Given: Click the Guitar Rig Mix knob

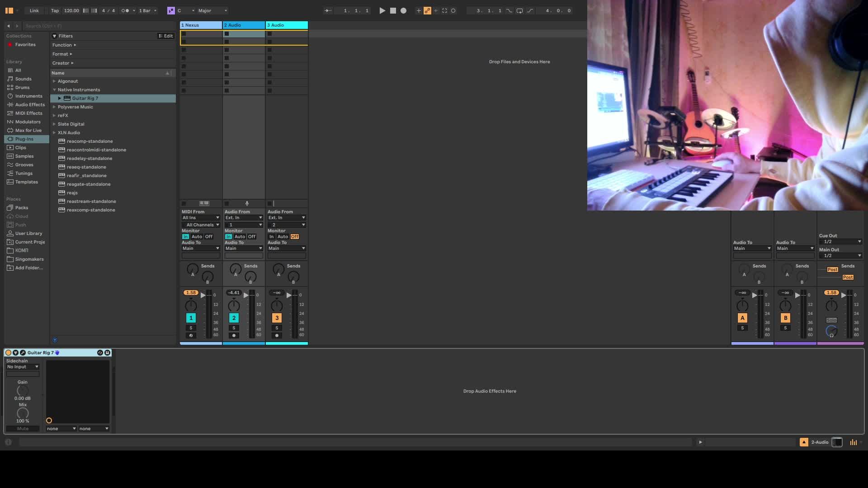Looking at the screenshot, I should 23,413.
